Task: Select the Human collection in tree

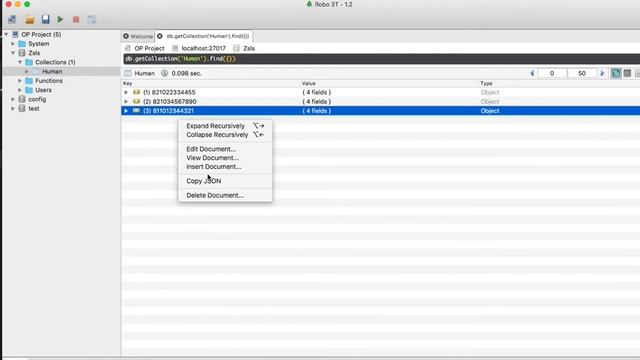Action: coord(52,71)
